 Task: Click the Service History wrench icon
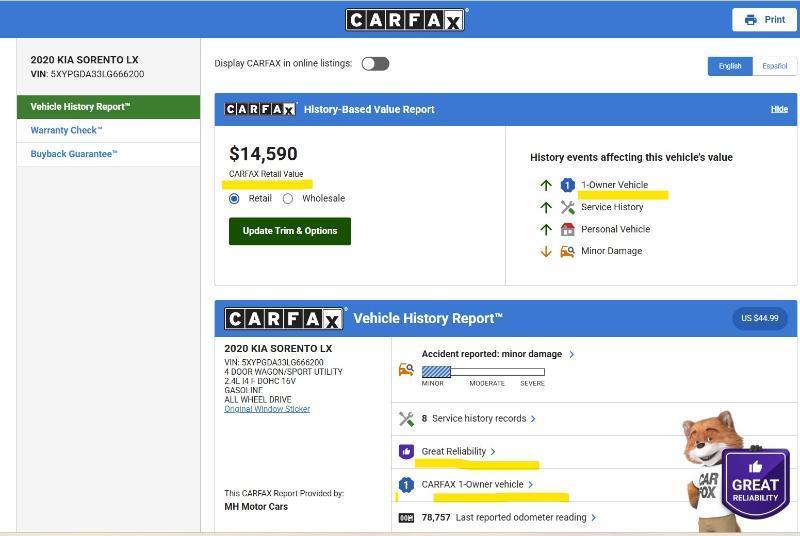567,207
